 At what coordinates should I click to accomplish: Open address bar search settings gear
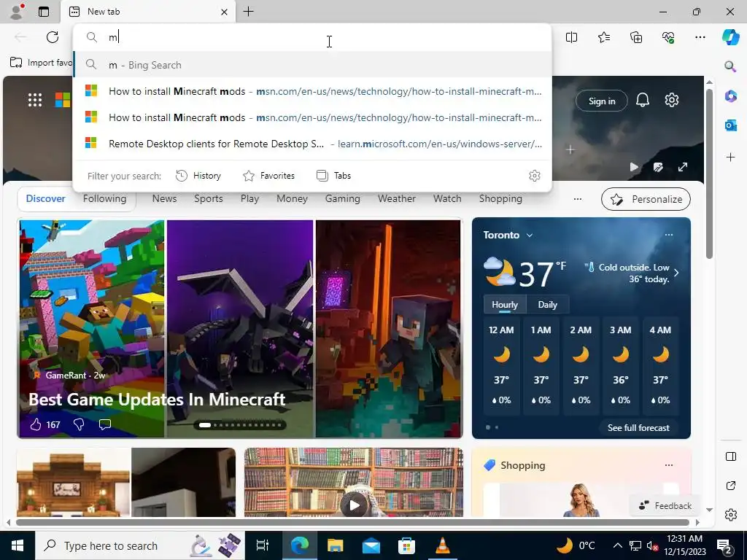[x=535, y=176]
